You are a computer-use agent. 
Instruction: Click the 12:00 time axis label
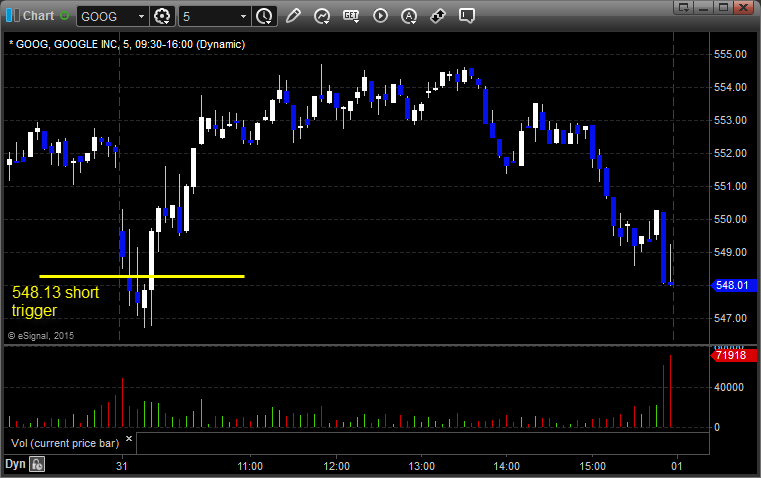336,466
